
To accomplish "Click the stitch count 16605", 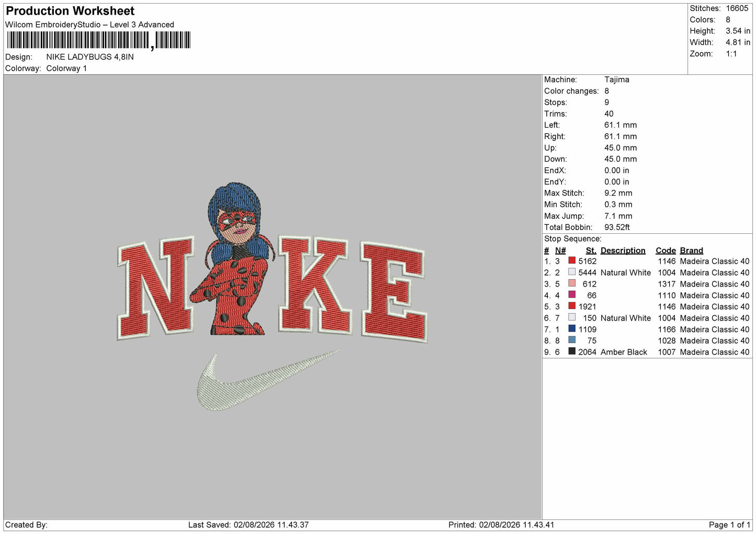I will click(x=737, y=8).
